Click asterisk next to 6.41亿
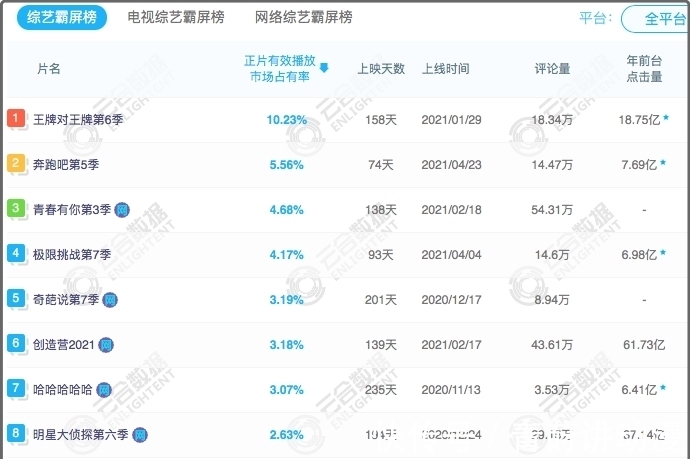 pos(663,388)
